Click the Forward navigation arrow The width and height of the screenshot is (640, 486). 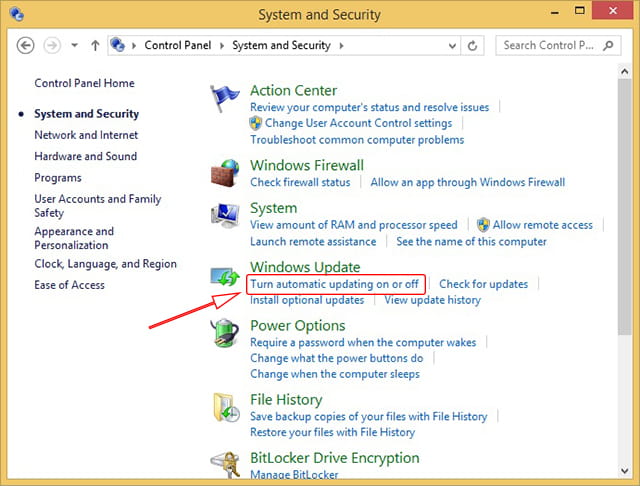point(52,45)
